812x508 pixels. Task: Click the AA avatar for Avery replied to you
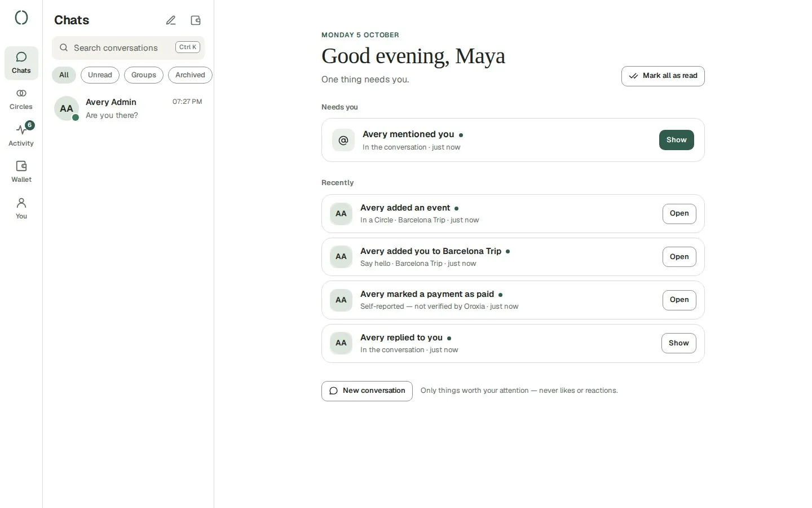pos(341,343)
